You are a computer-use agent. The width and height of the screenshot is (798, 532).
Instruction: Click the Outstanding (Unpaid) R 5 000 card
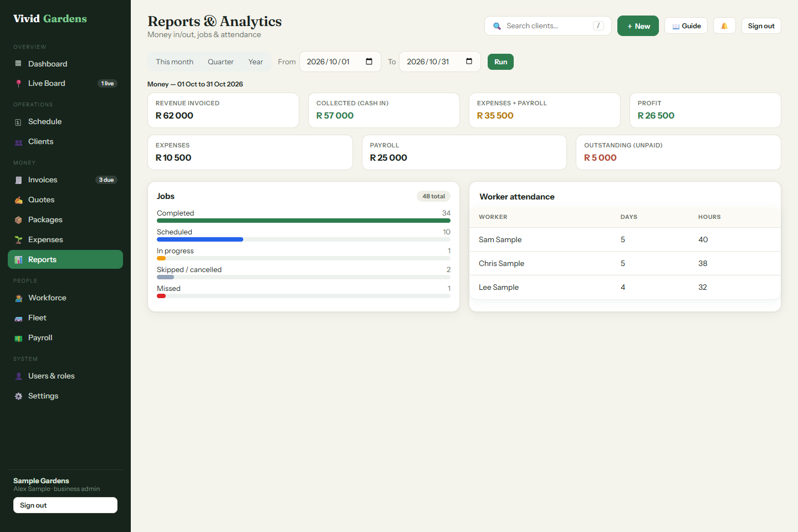coord(678,152)
